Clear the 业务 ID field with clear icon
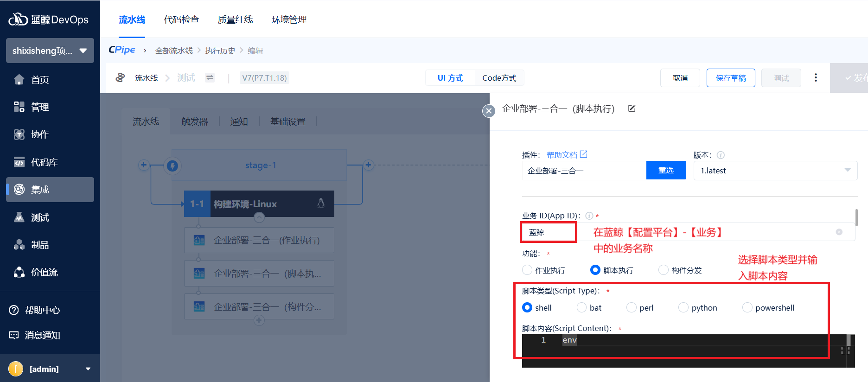Screen dimensions: 868x382 (839, 232)
